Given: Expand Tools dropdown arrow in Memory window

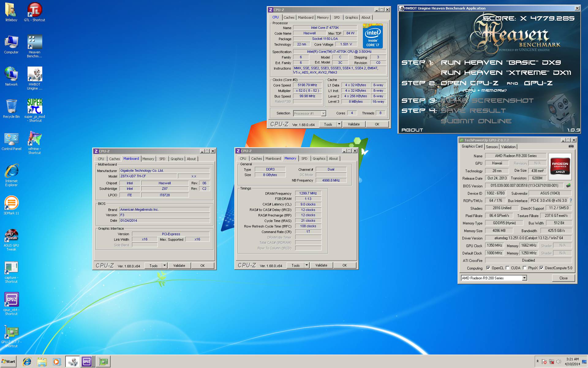Looking at the screenshot, I should click(x=307, y=265).
